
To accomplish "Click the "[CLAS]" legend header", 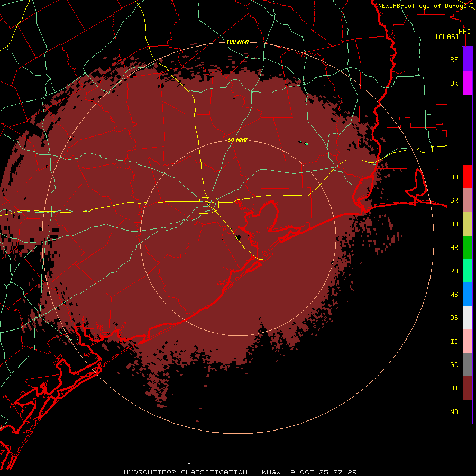I will [447, 37].
